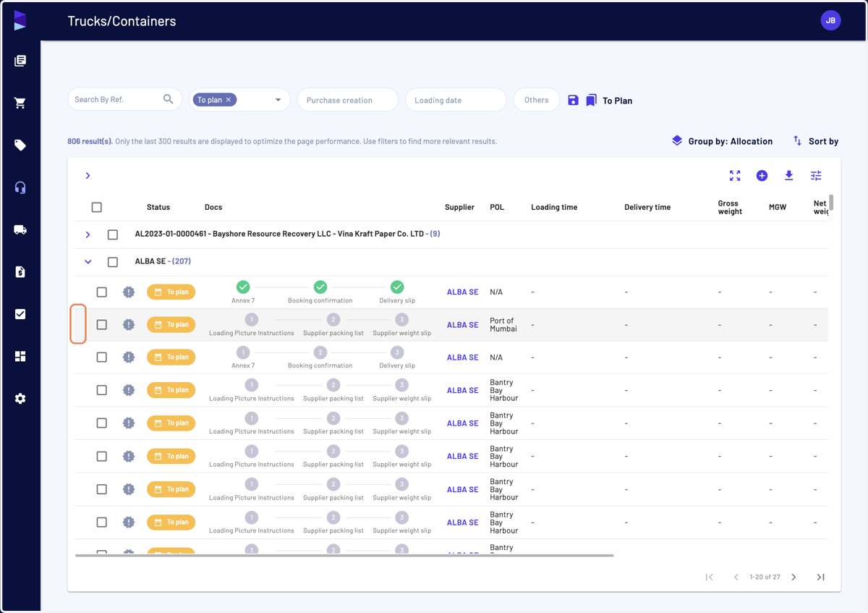The width and height of the screenshot is (868, 613).
Task: Click the Gross weight column header
Action: tap(730, 208)
